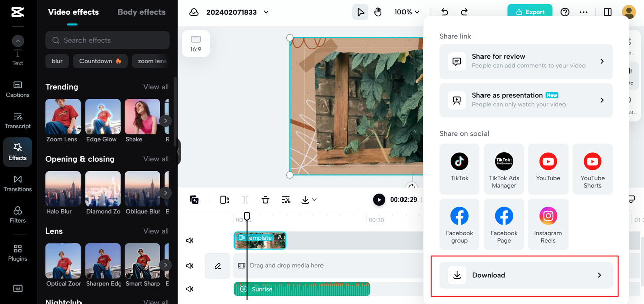Switch to Video effects tab
This screenshot has height=304, width=644.
(x=73, y=12)
